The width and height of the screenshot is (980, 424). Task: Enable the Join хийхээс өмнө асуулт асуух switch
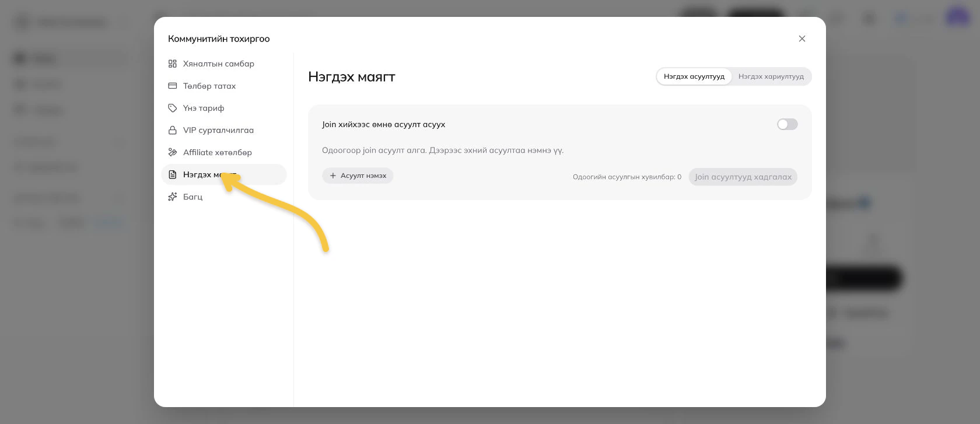[787, 124]
